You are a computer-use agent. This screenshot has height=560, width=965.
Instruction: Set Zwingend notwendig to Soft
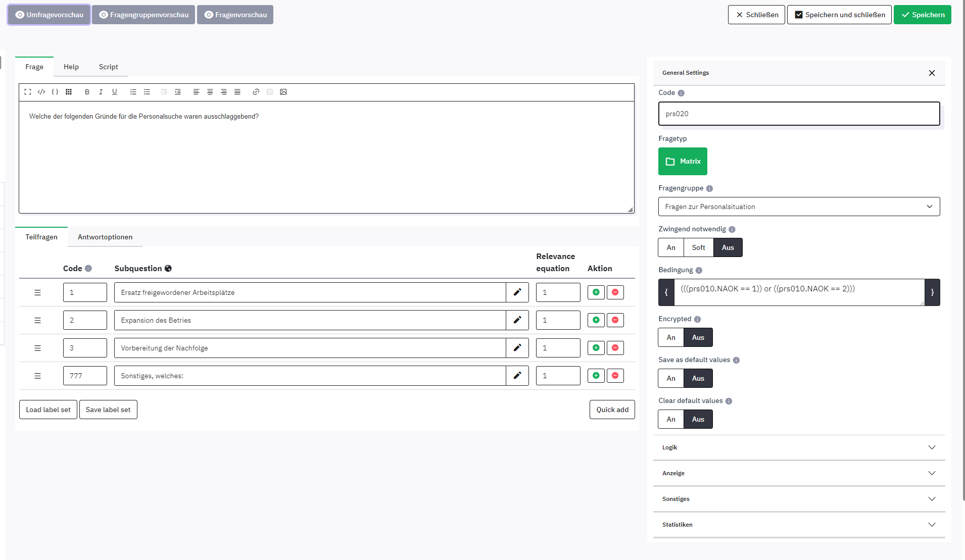699,247
